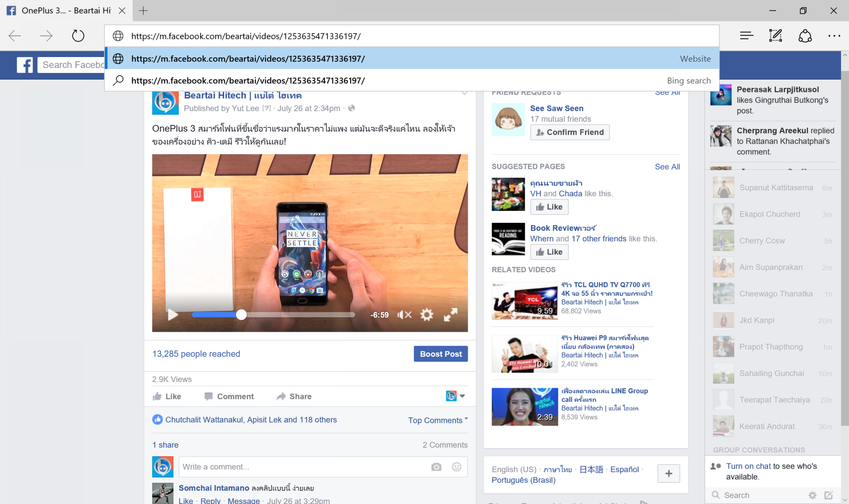Image resolution: width=849 pixels, height=504 pixels.
Task: Open Cherprang Areekul ticker story
Action: (x=773, y=141)
